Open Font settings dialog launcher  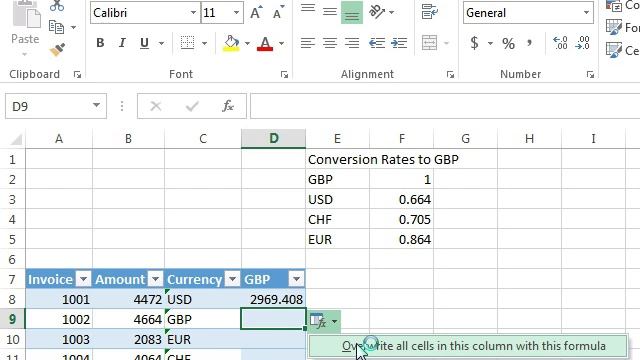pos(284,74)
